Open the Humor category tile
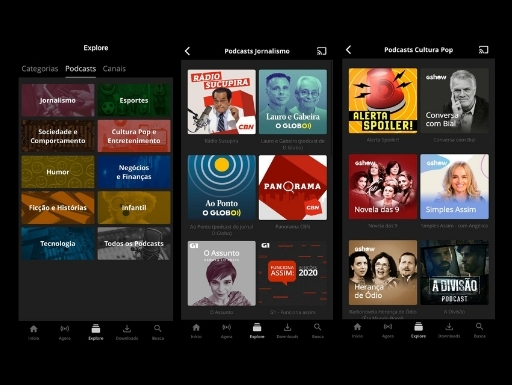The image size is (512, 385). pyautogui.click(x=58, y=172)
